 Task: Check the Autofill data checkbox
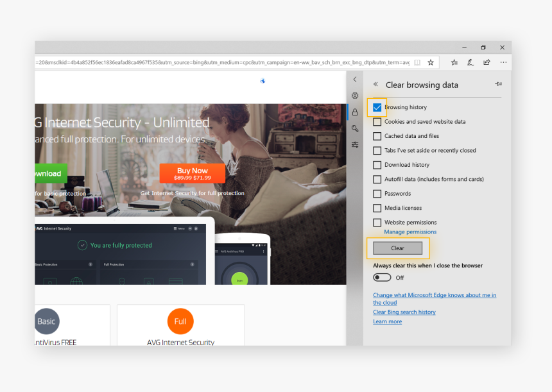(377, 180)
